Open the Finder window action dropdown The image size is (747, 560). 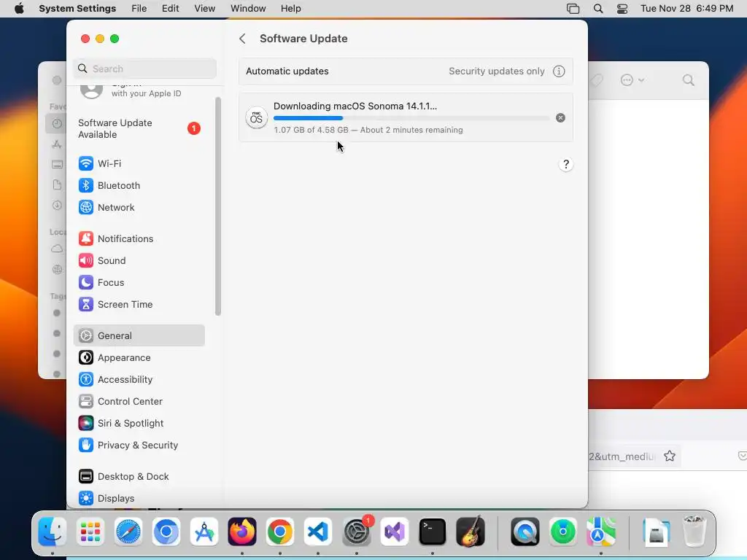pos(632,80)
